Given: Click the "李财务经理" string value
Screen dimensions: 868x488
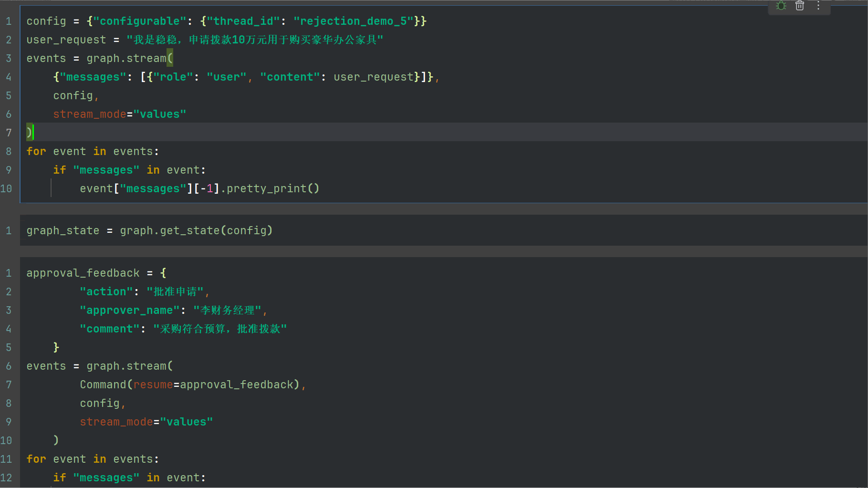Looking at the screenshot, I should [227, 310].
